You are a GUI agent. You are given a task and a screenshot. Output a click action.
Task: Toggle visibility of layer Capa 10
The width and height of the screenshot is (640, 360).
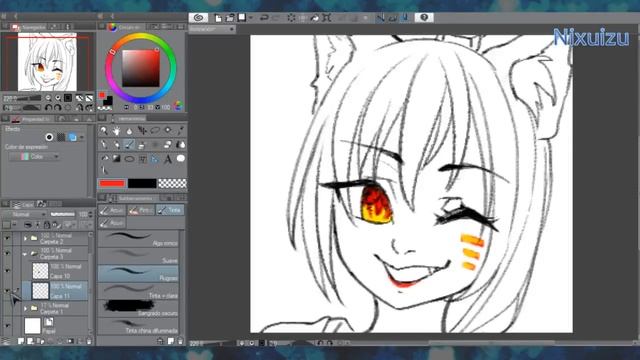pos(7,271)
